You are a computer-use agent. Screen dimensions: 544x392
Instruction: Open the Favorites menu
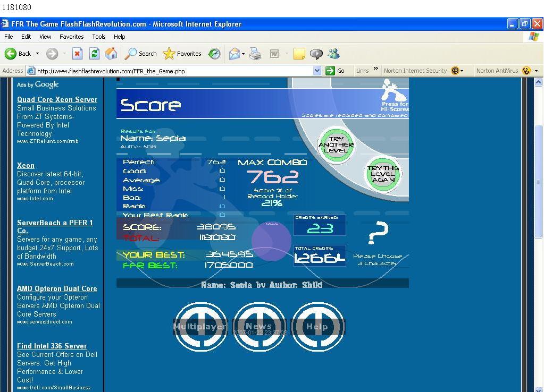[71, 37]
